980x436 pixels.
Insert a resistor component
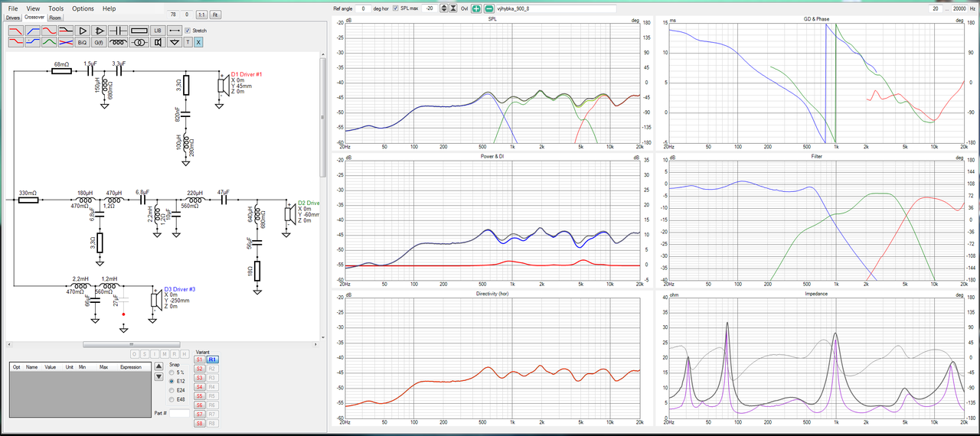139,31
